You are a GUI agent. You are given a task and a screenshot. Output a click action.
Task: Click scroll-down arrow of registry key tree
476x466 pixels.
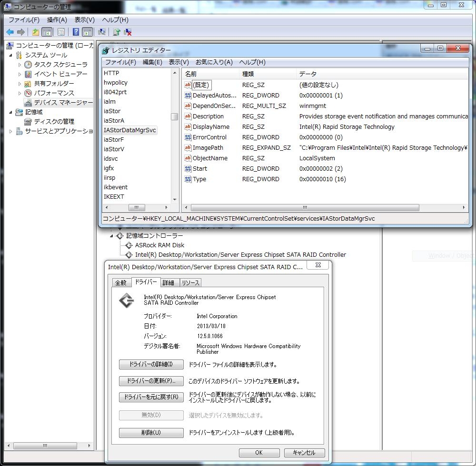pos(175,200)
